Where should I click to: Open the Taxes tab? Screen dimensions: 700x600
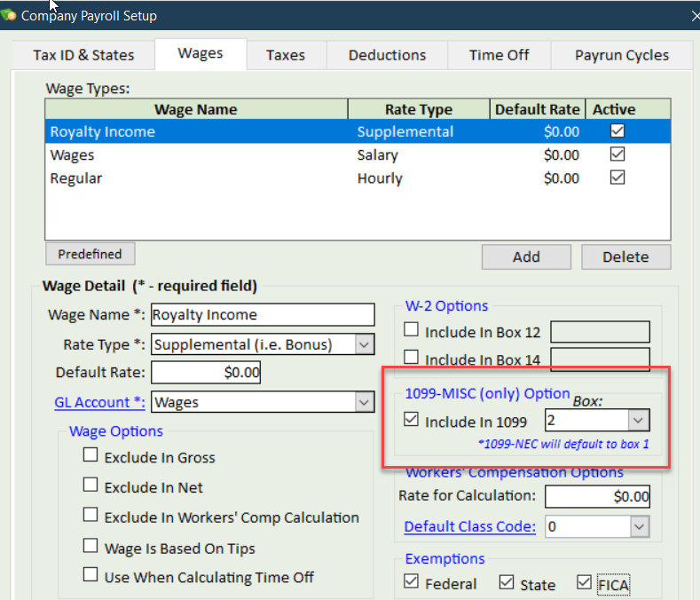285,55
